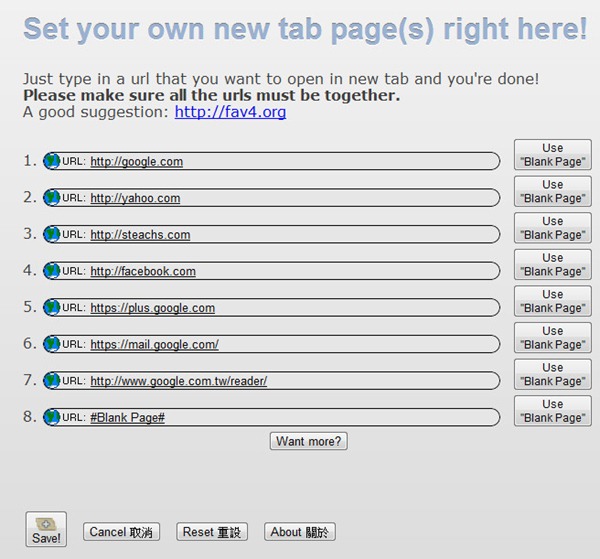
Task: Reset settings with the Reset 重設 button
Action: pyautogui.click(x=211, y=532)
